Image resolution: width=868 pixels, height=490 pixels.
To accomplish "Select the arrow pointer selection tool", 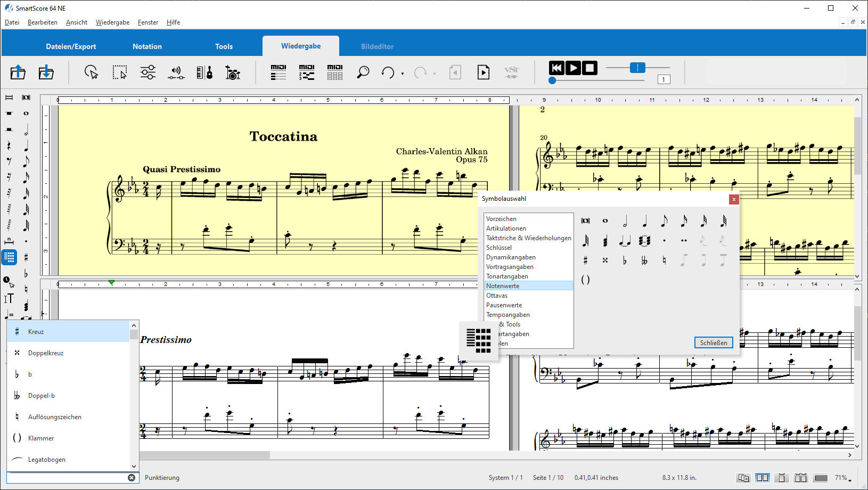I will [x=92, y=72].
